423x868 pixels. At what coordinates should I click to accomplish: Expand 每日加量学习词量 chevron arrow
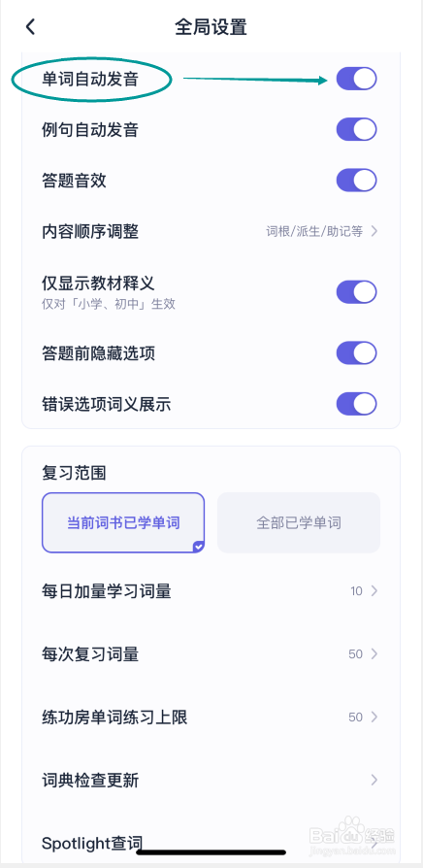tap(374, 591)
